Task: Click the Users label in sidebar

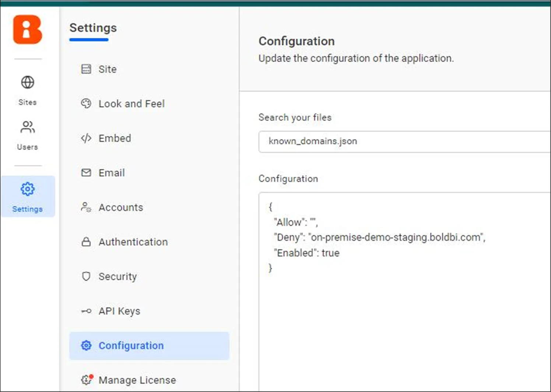Action: point(28,147)
